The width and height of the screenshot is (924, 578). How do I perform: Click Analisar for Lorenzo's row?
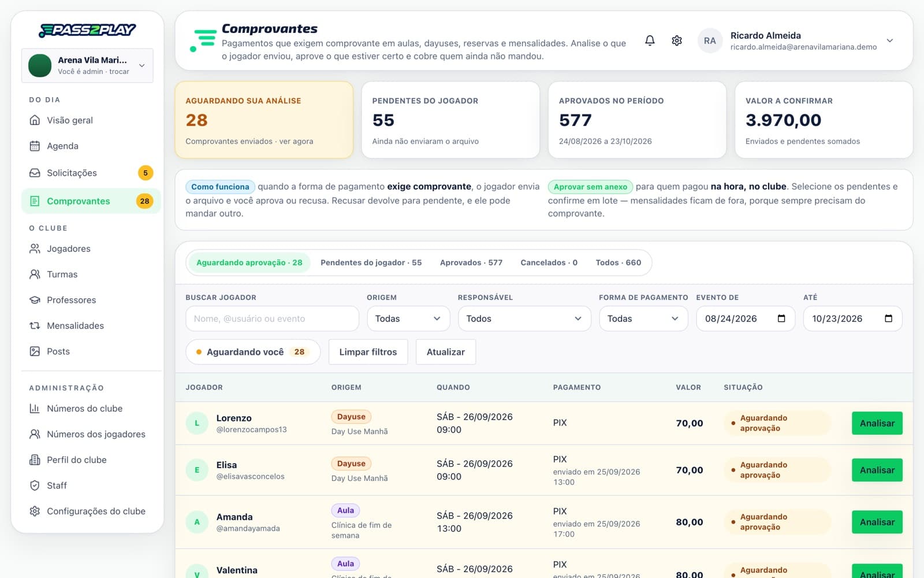(x=877, y=423)
